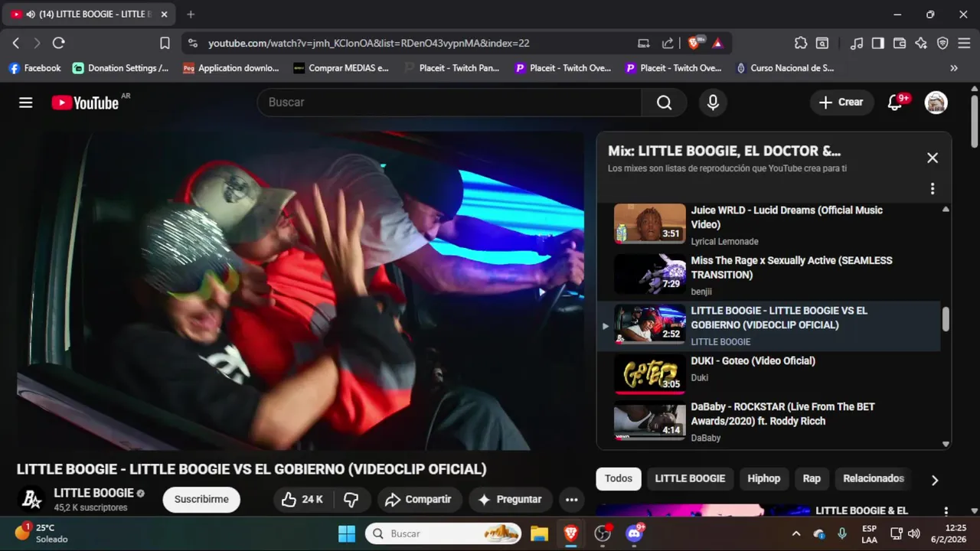Open the Crear dropdown button
Image resolution: width=980 pixels, height=551 pixels.
pos(841,103)
